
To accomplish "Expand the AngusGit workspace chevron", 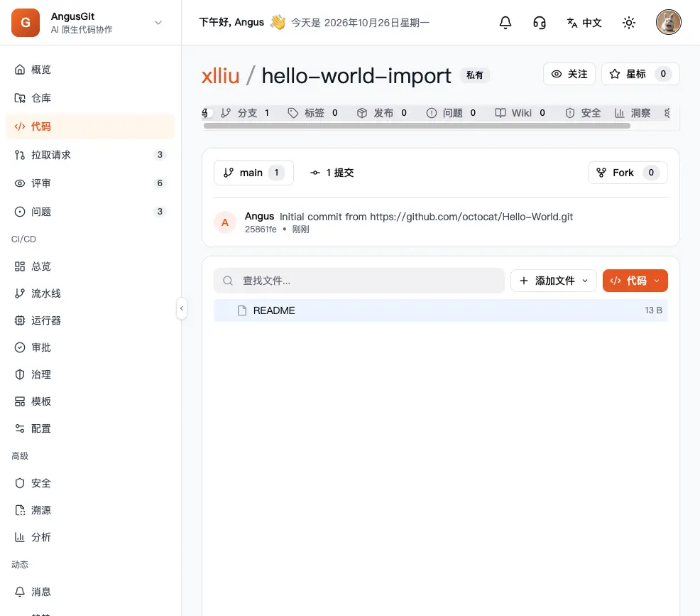I will click(158, 22).
